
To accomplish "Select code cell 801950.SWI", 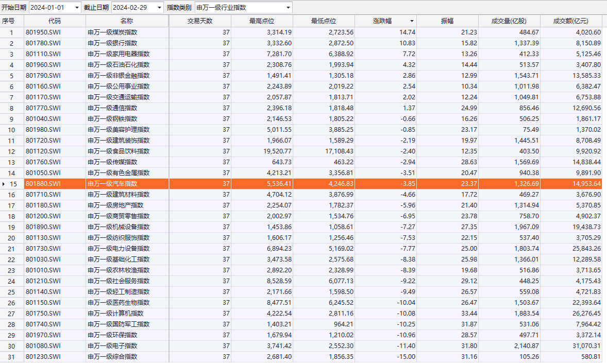I will point(55,32).
